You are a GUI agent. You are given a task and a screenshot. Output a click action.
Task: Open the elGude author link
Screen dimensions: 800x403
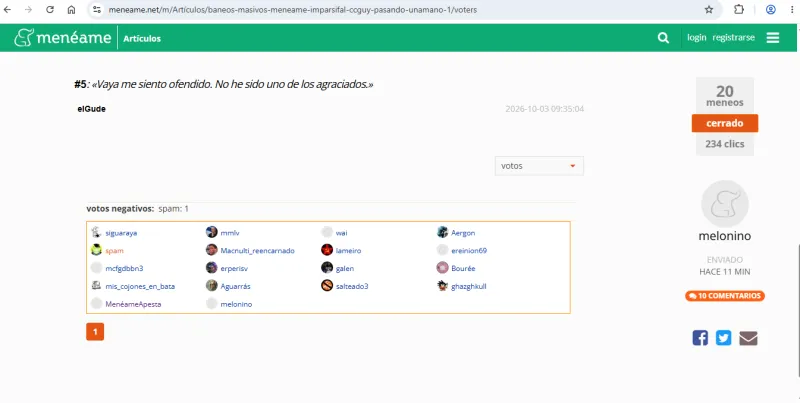tap(91, 109)
